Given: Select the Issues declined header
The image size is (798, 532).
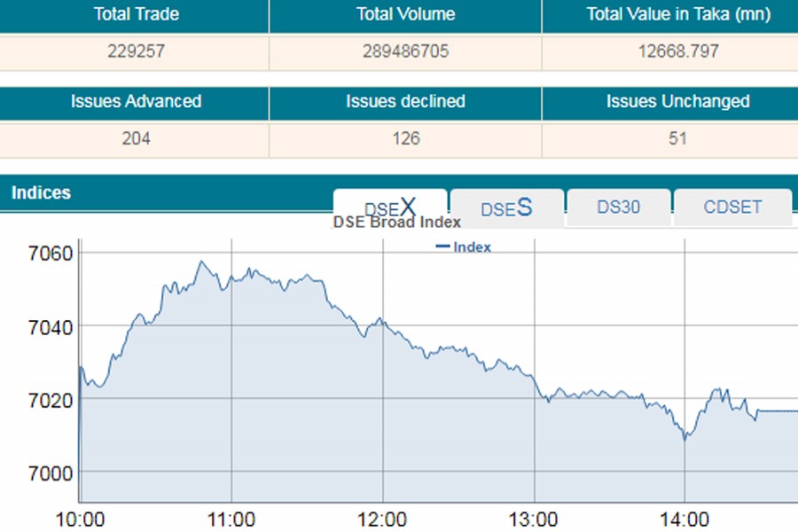Looking at the screenshot, I should [x=405, y=102].
